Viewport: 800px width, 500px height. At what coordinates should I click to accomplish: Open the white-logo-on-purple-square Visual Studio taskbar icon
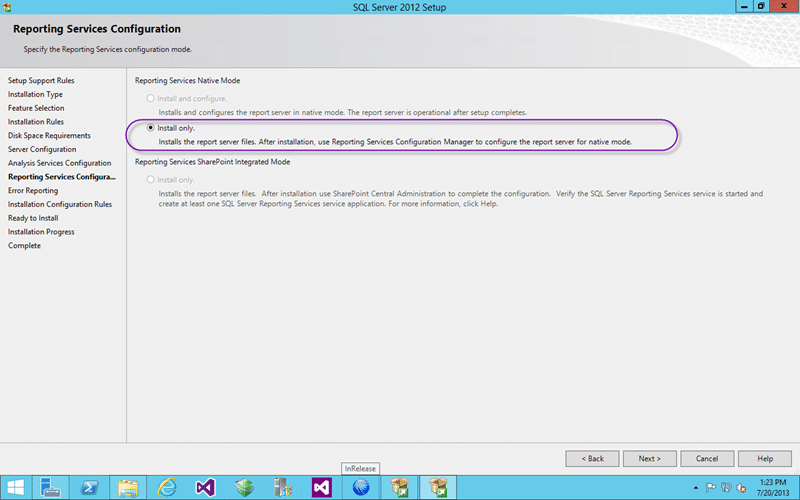(x=321, y=488)
